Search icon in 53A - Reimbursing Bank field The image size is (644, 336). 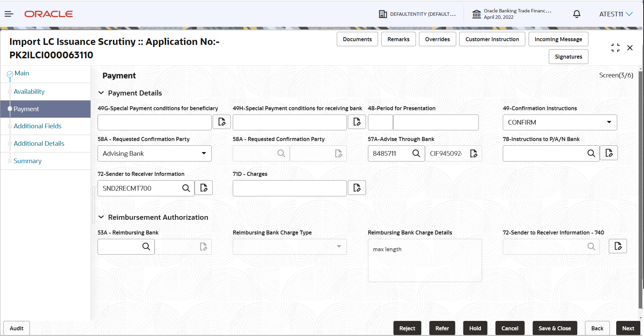(x=146, y=247)
